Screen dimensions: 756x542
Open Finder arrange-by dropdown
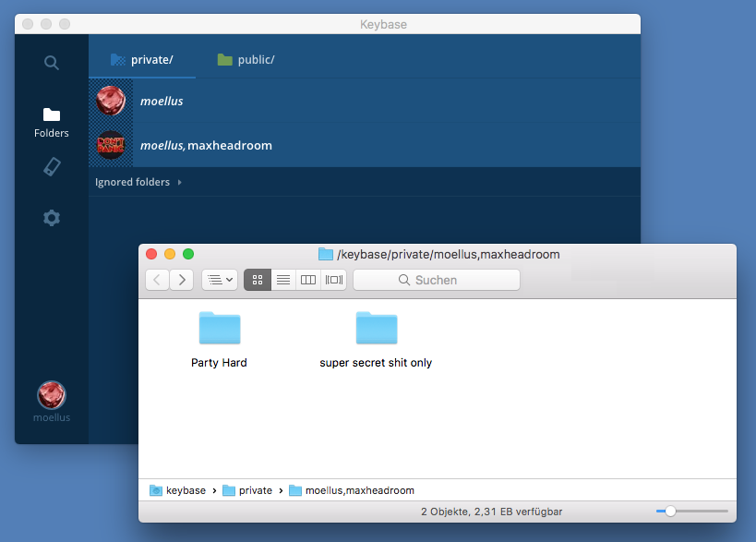pos(220,280)
